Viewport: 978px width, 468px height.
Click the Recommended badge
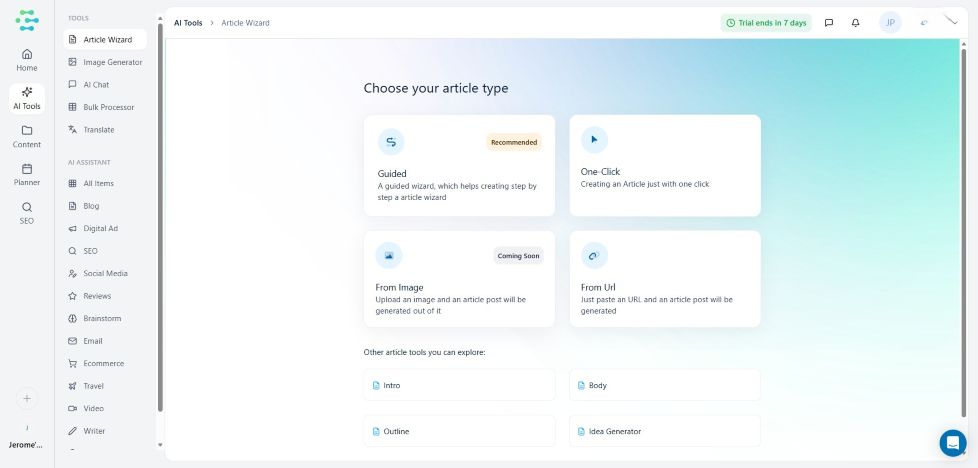pyautogui.click(x=514, y=142)
